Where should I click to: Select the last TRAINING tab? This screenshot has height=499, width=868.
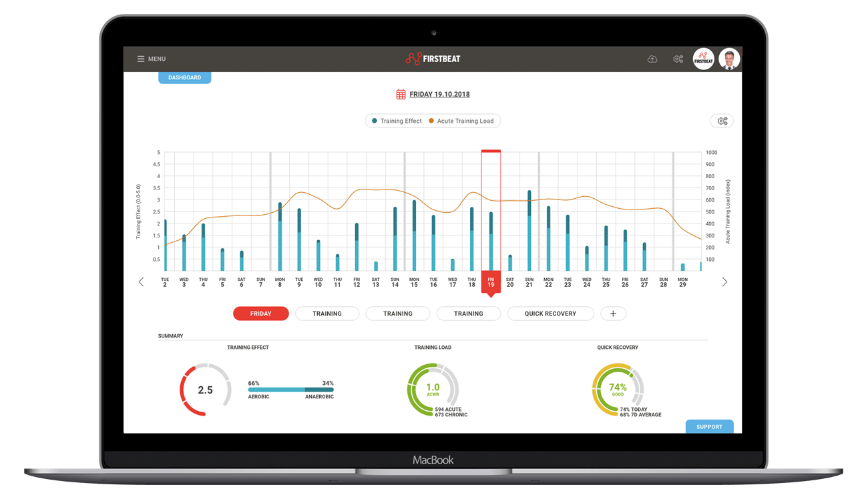pos(469,314)
